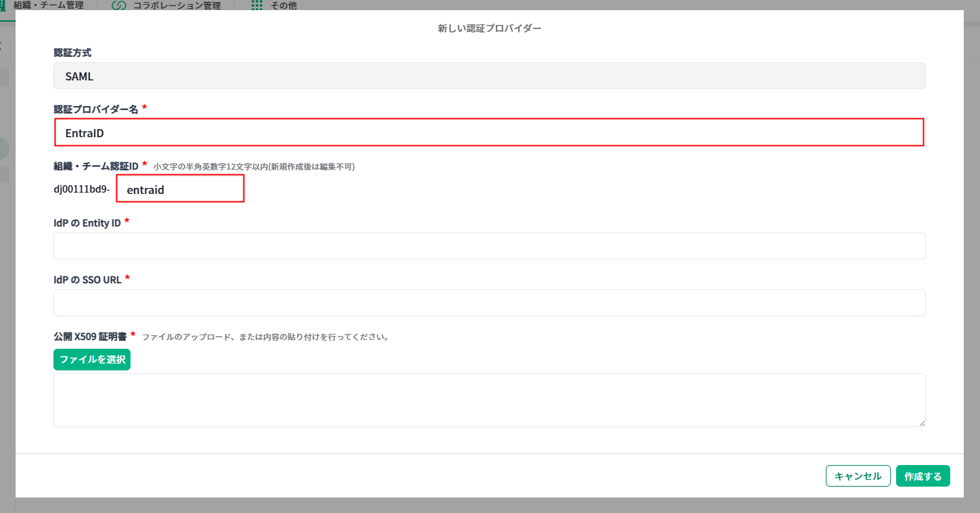This screenshot has width=980, height=513.
Task: Click the 公開 X509 証明書 text area
Action: (489, 400)
